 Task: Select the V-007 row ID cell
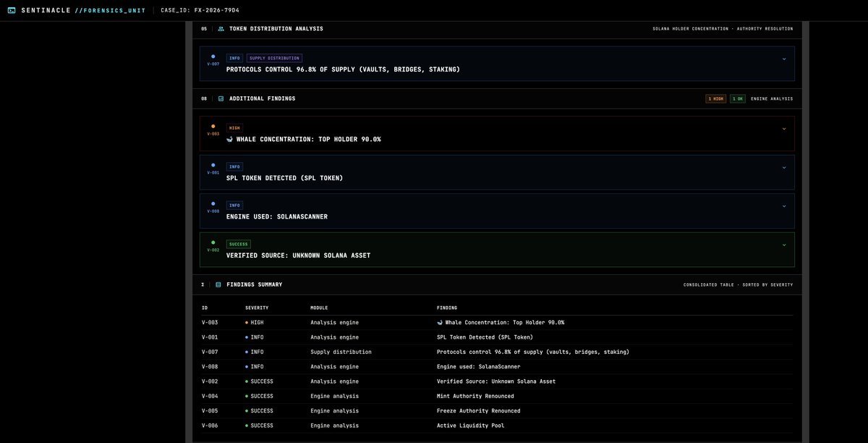(210, 352)
